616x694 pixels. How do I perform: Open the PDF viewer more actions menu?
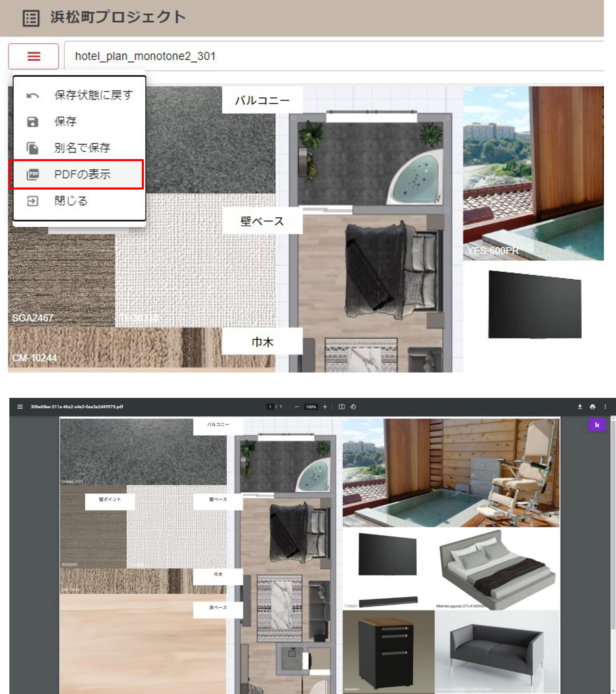pos(605,407)
